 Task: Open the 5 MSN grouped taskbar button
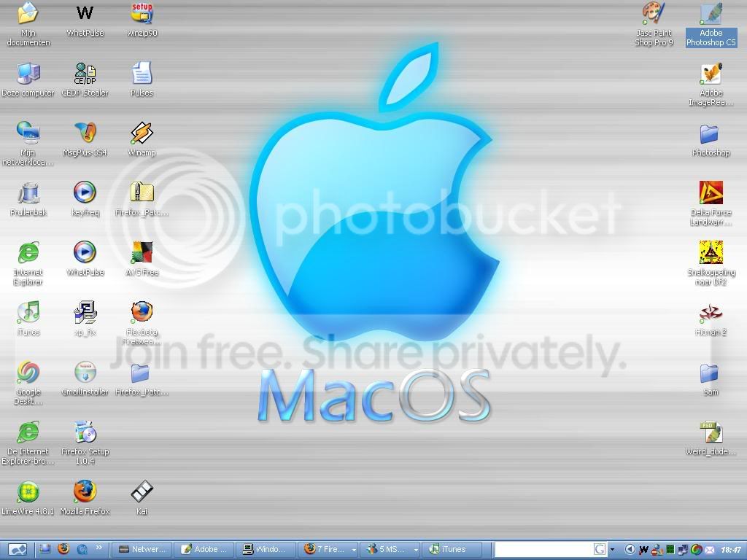(x=390, y=550)
